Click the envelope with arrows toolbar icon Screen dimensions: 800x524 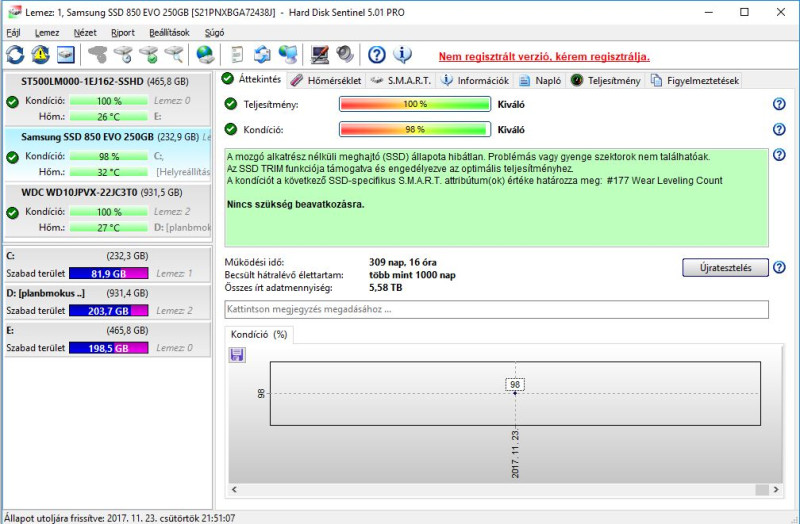(262, 54)
